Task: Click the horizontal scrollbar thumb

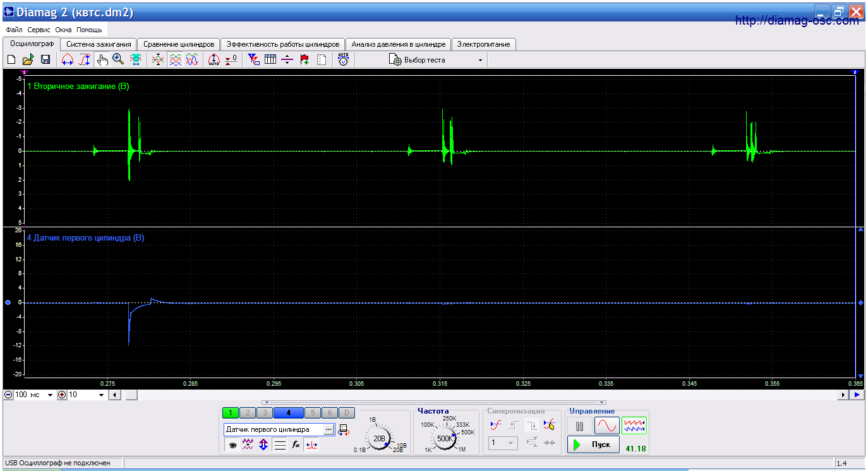Action: (131, 395)
